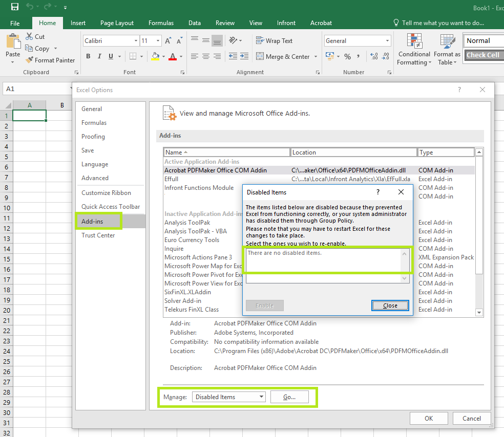Select Trust Center in options sidebar

point(98,235)
